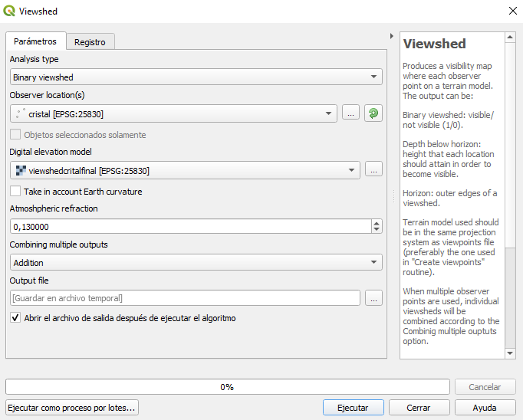The width and height of the screenshot is (523, 420).
Task: Click Ejecutar como proceso por lotes button
Action: point(72,408)
